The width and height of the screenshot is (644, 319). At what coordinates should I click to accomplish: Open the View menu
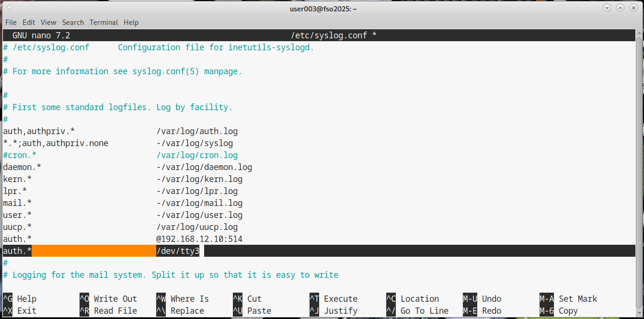tap(48, 23)
